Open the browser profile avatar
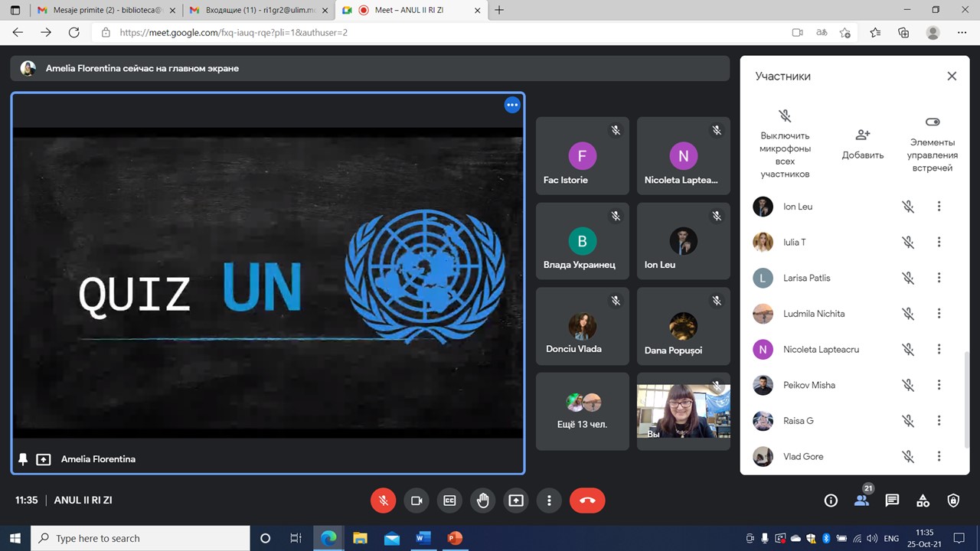Screen dimensions: 980x551 point(933,32)
